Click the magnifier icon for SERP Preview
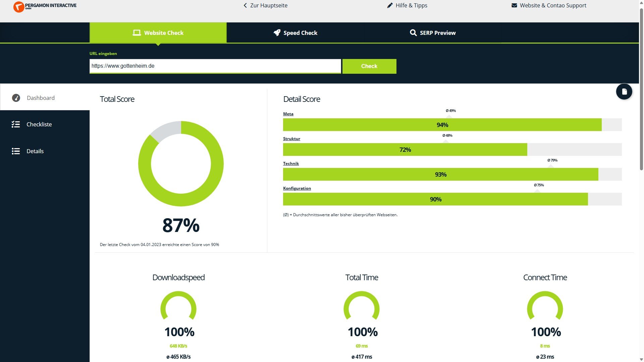Screen dimensions: 644x362 point(413,33)
